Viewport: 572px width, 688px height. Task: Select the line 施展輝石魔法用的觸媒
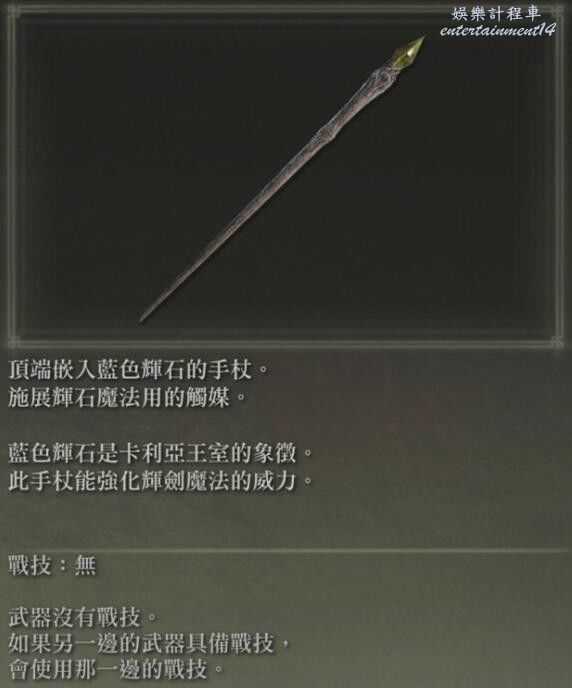(127, 397)
